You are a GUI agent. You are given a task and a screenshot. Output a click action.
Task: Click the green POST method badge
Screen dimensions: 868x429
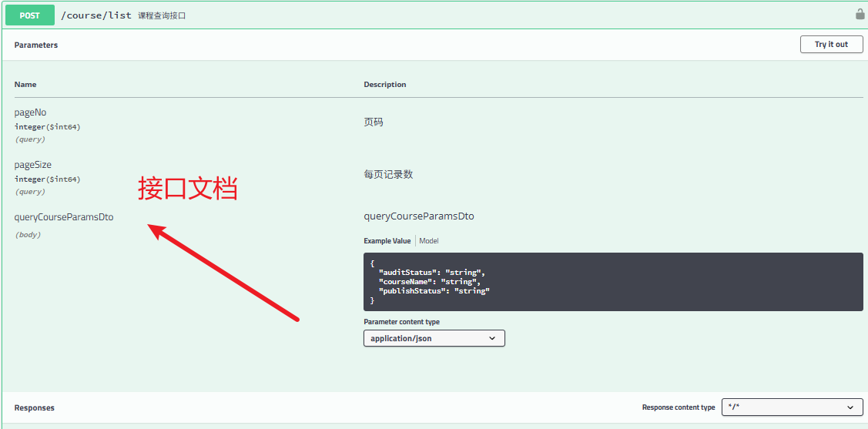[30, 15]
